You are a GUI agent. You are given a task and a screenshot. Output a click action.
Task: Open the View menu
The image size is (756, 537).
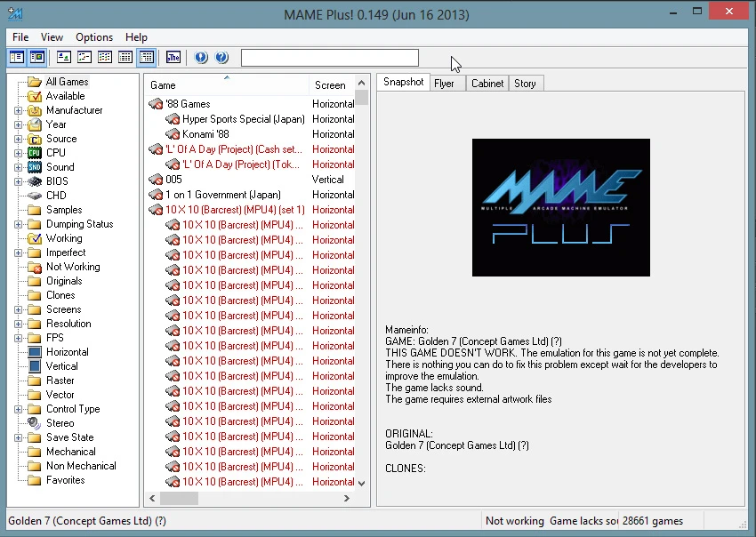52,37
